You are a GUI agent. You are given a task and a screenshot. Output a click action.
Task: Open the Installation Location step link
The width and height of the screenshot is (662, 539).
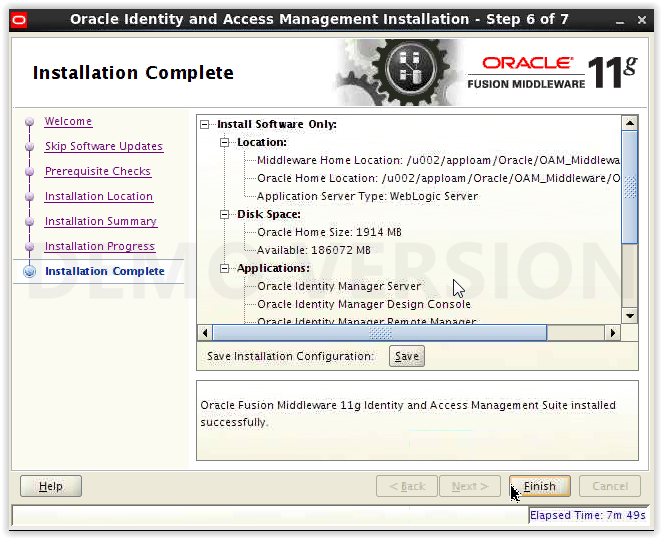click(99, 196)
